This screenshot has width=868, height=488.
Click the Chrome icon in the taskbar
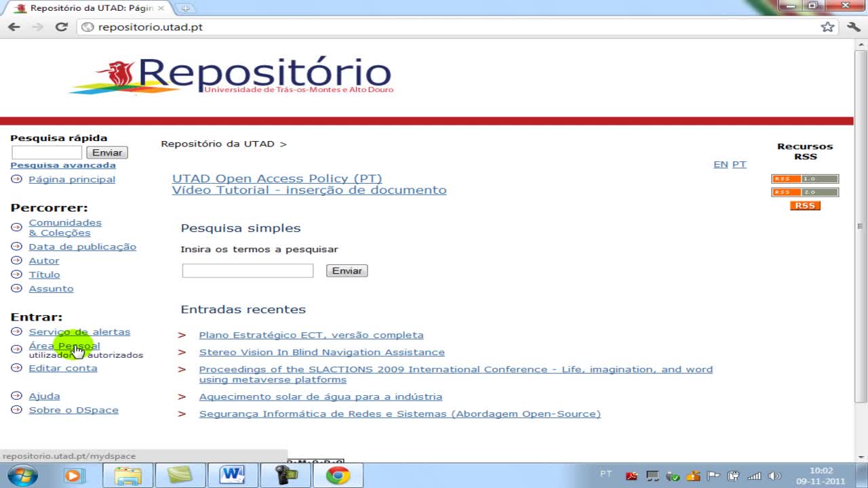338,475
